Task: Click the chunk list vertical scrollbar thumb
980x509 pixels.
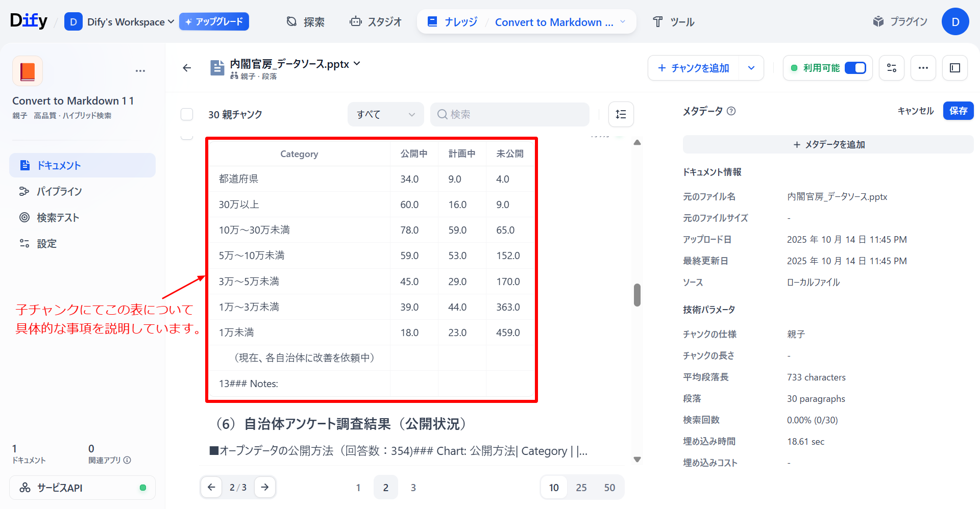Action: [x=637, y=295]
